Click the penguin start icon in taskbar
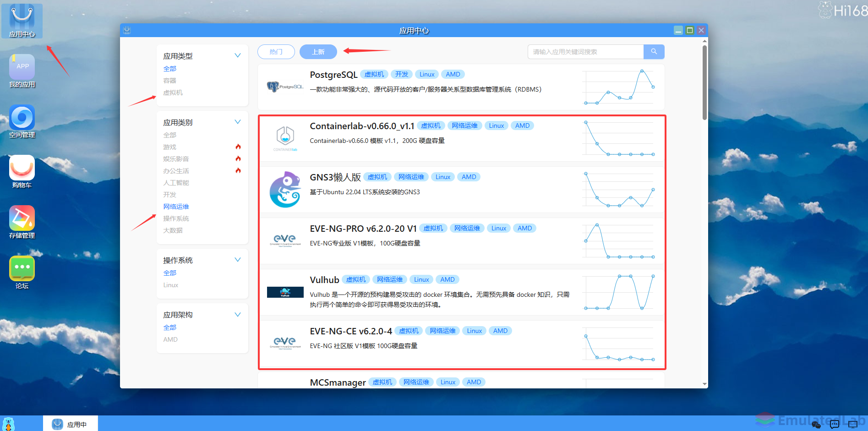Image resolution: width=868 pixels, height=431 pixels. click(8, 424)
